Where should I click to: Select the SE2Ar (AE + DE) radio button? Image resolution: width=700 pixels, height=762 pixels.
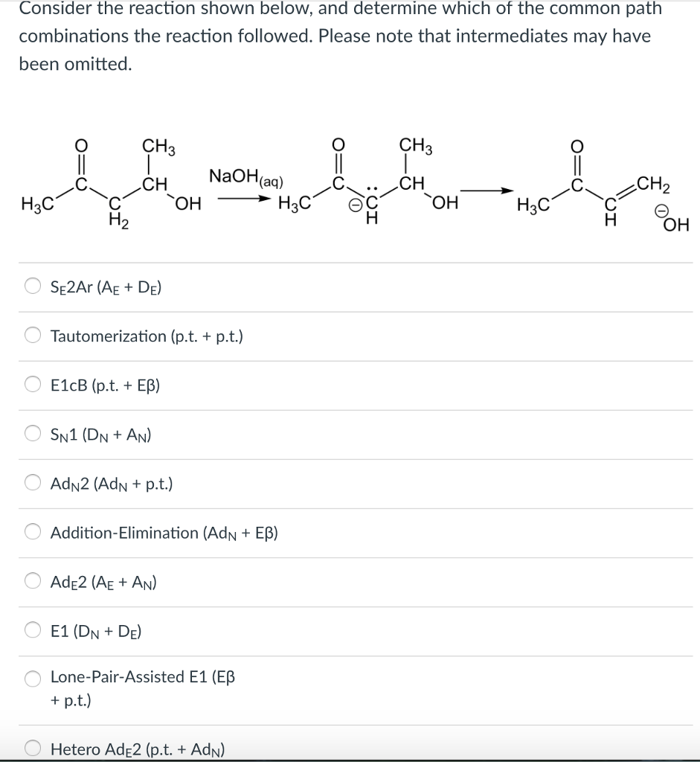click(x=33, y=285)
